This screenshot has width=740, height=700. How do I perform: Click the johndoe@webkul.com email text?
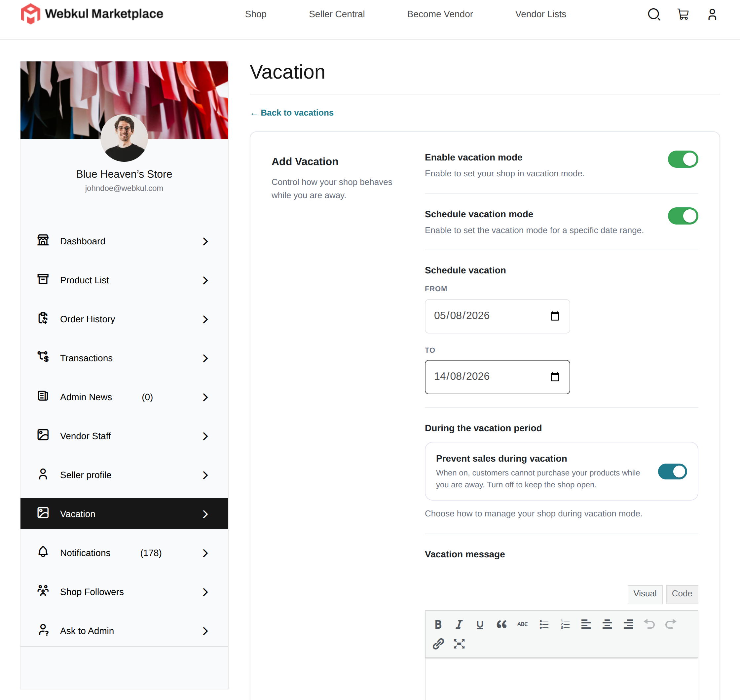tap(124, 188)
